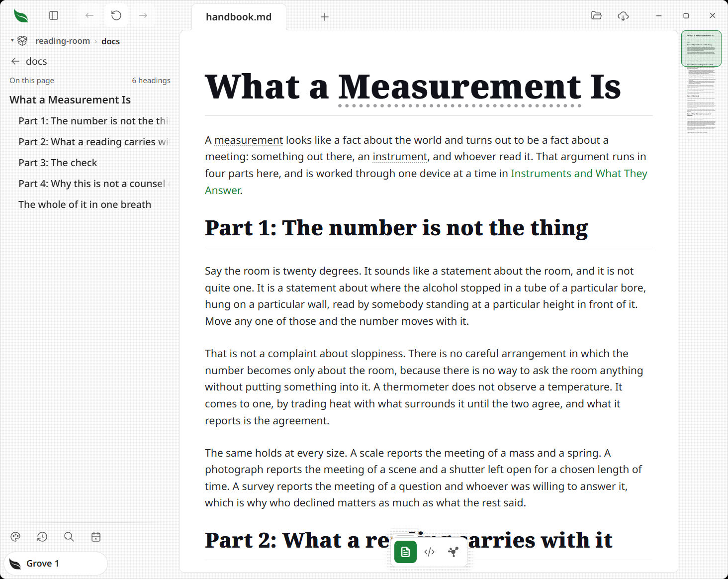Click the '6 headings' count label
Screen dimensions: 728x579
151,81
